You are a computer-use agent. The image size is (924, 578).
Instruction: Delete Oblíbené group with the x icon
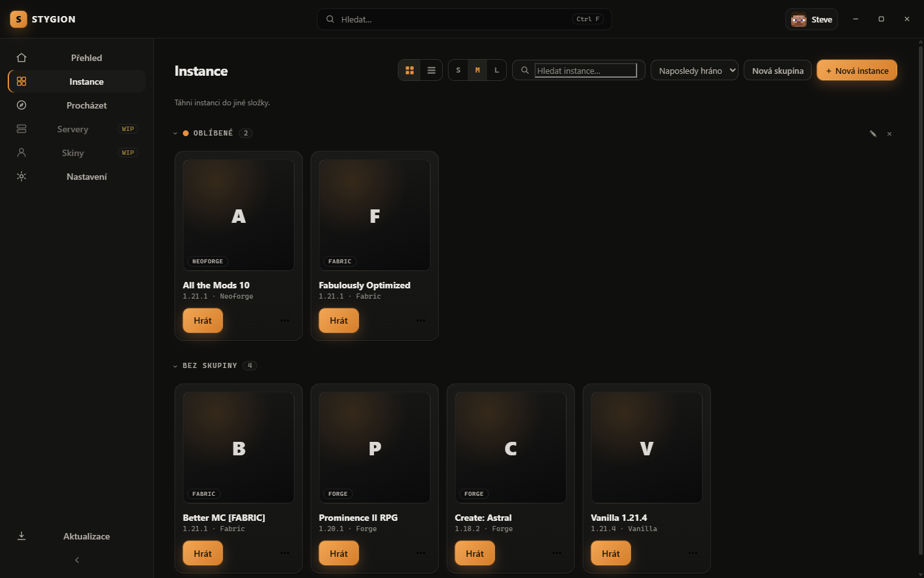[889, 134]
